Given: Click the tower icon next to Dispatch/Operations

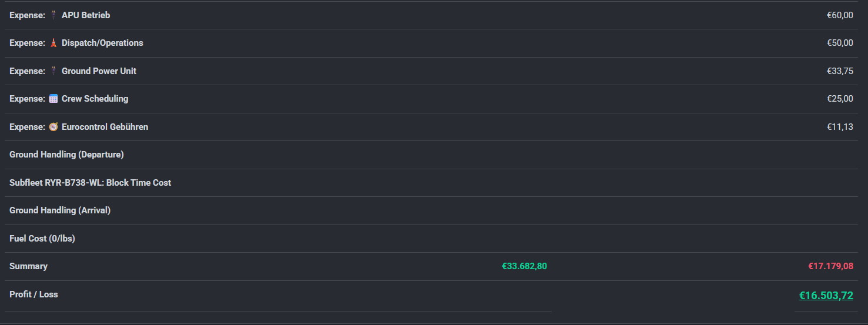Looking at the screenshot, I should pos(53,43).
